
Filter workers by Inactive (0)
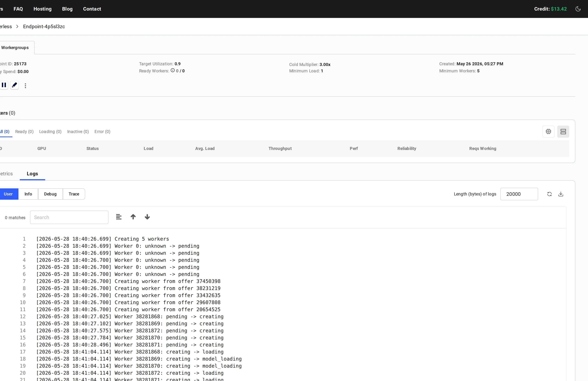coord(78,132)
